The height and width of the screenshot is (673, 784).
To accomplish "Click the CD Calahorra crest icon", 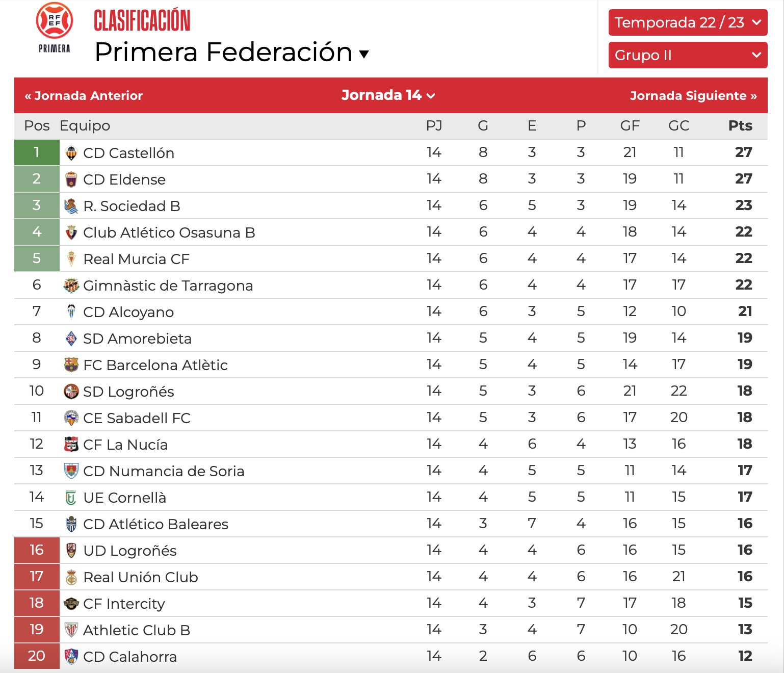I will [x=71, y=656].
